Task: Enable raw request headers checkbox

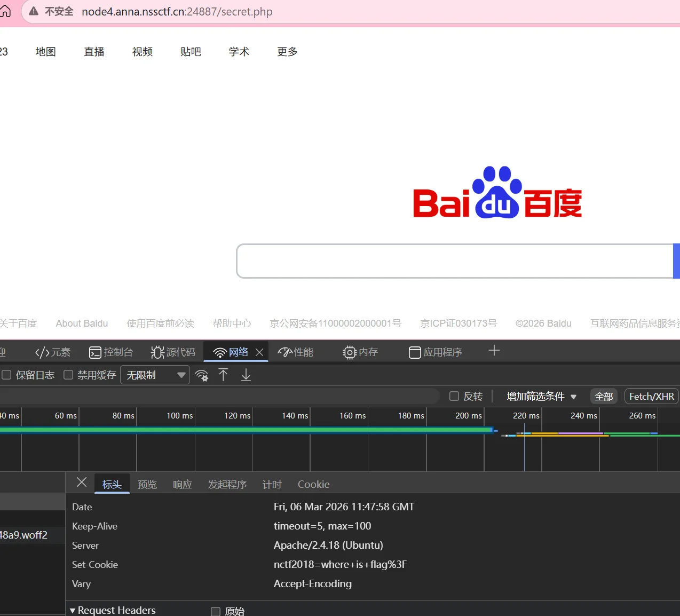Action: [x=216, y=611]
